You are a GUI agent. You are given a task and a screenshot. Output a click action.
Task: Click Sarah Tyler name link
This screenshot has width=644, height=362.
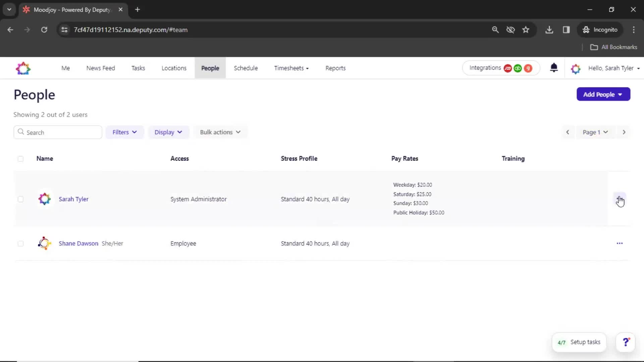[73, 199]
